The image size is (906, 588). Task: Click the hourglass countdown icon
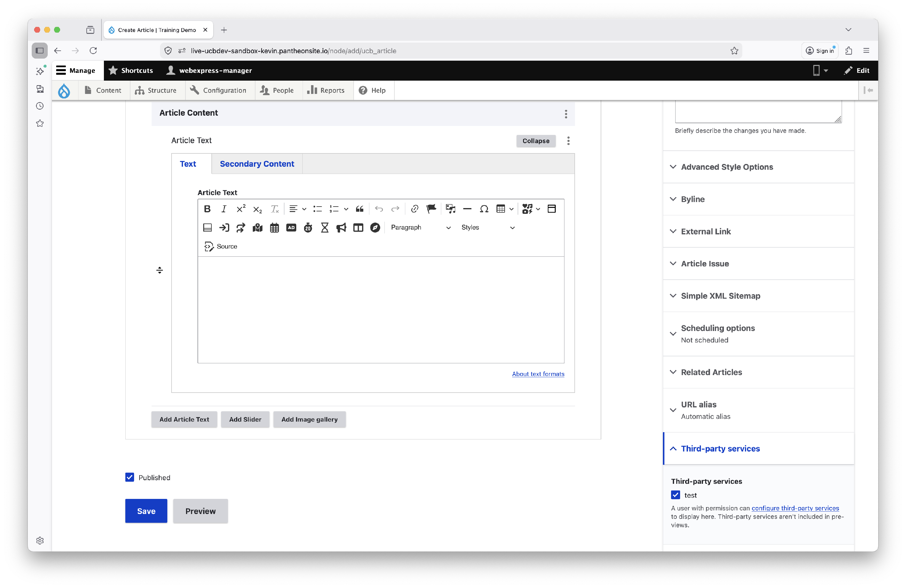pos(324,228)
